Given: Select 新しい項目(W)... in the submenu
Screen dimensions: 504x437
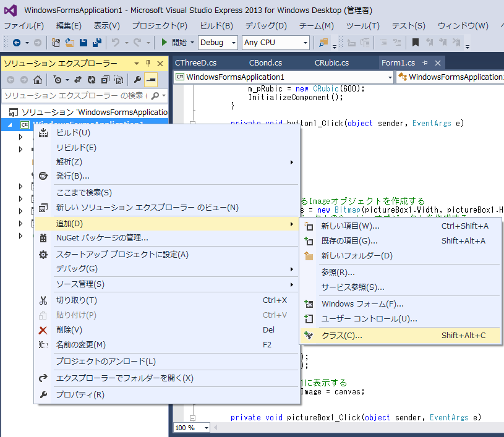Looking at the screenshot, I should pyautogui.click(x=401, y=226).
